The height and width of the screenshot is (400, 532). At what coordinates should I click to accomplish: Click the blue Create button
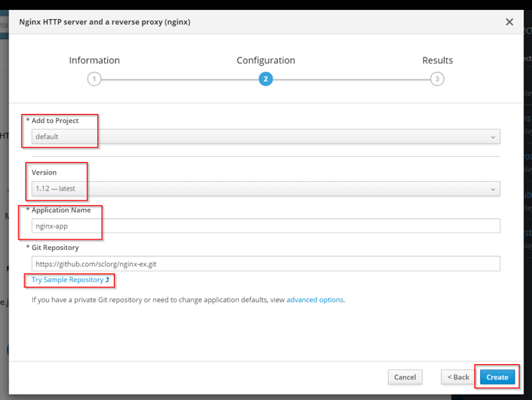click(x=497, y=377)
